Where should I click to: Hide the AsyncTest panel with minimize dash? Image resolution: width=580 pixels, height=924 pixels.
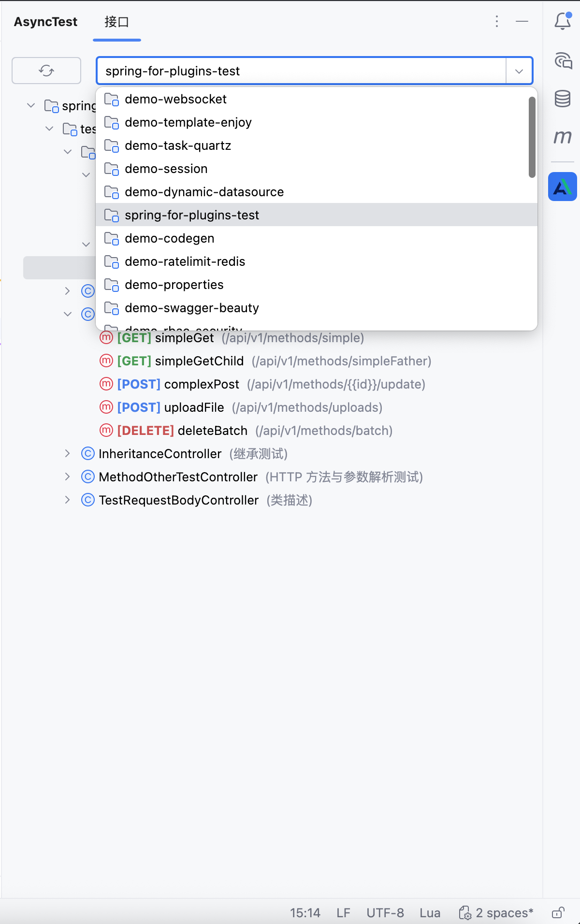[522, 21]
